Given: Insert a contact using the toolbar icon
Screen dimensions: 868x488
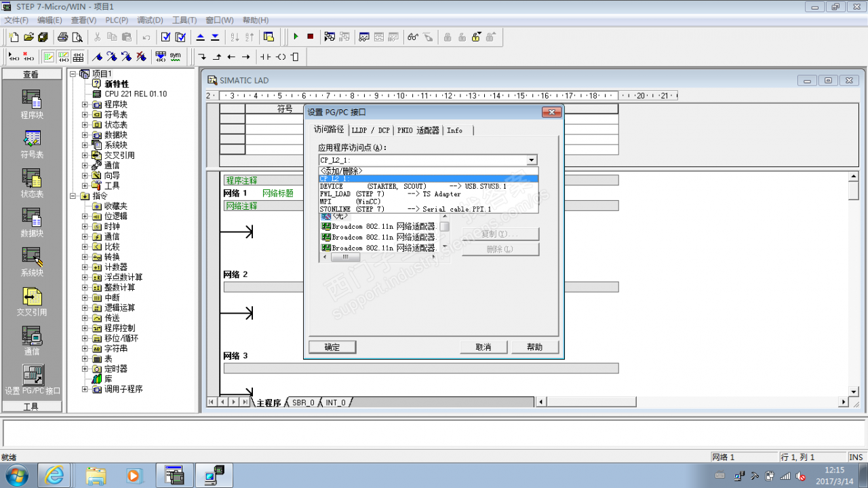Looking at the screenshot, I should pos(265,56).
